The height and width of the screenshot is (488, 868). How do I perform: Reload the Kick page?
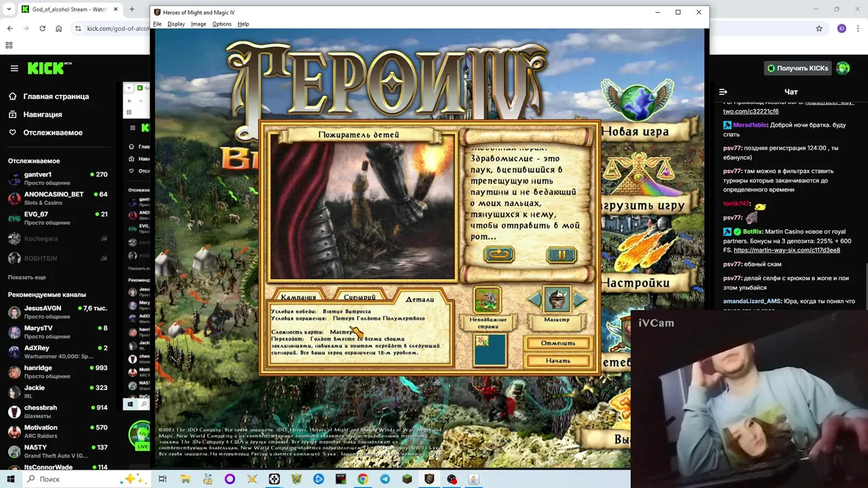(42, 28)
